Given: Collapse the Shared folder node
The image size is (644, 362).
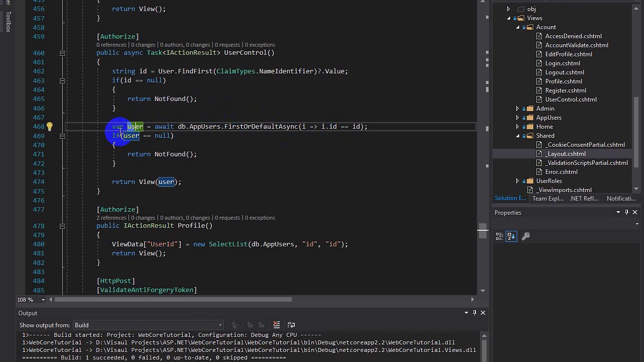Looking at the screenshot, I should 518,136.
